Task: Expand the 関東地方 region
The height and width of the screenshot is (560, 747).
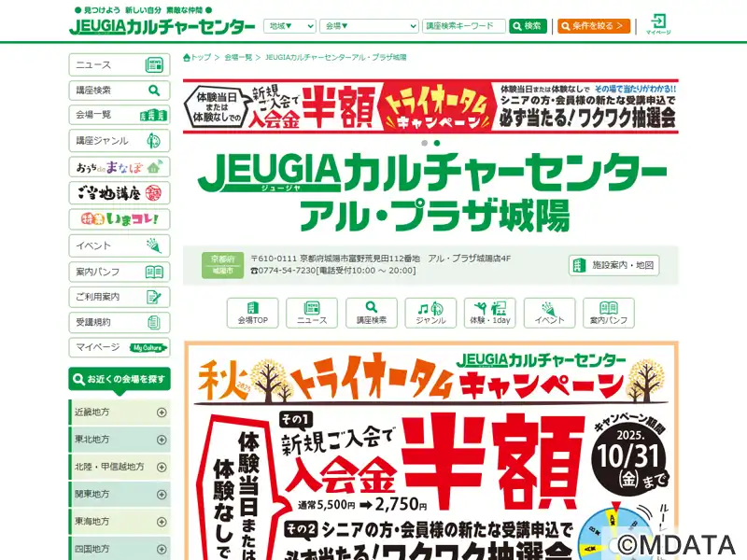Action: point(120,494)
